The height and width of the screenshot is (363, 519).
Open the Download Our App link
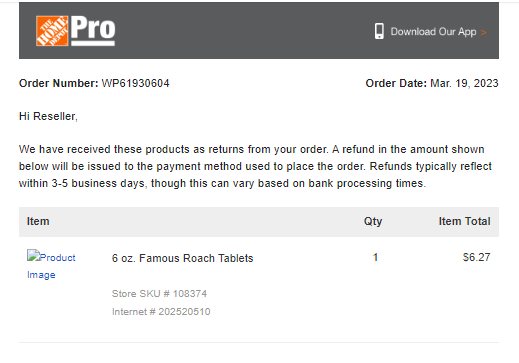pos(433,32)
